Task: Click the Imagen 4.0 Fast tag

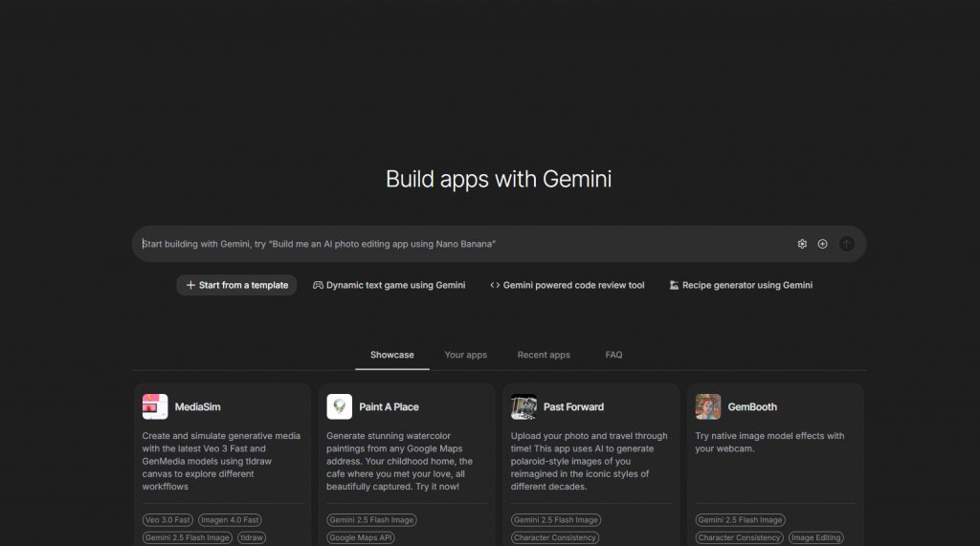Action: tap(230, 520)
